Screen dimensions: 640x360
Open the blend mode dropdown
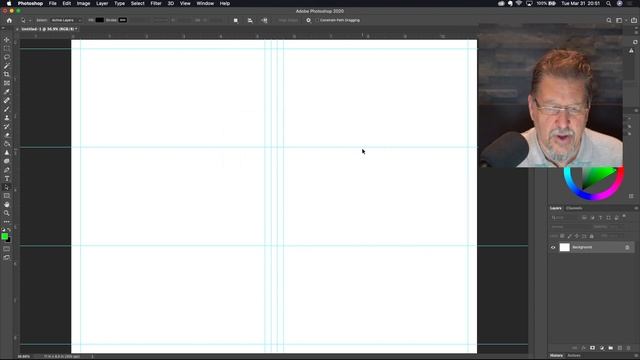coord(569,227)
